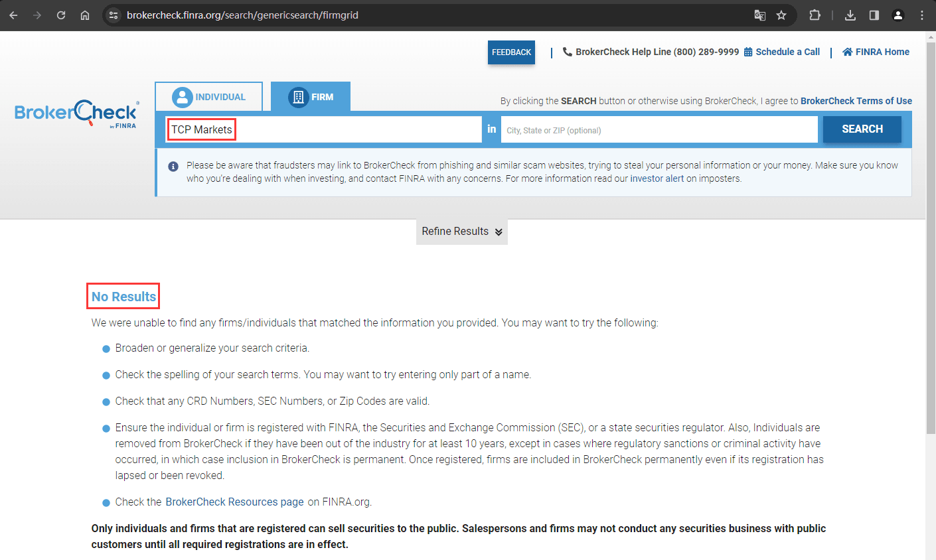Screen dimensions: 936x560
Task: Click the BrokerCheck Help Line phone number
Action: pyautogui.click(x=706, y=52)
